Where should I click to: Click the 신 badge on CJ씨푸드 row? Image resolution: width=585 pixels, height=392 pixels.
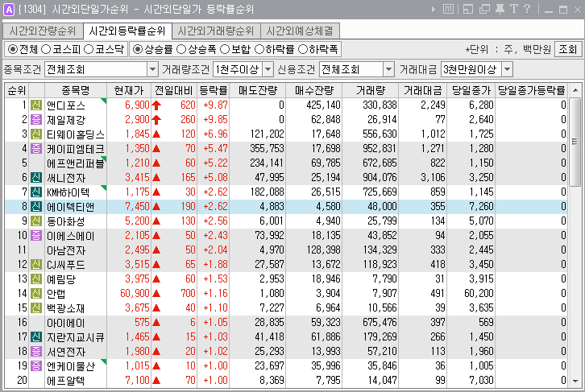36,265
